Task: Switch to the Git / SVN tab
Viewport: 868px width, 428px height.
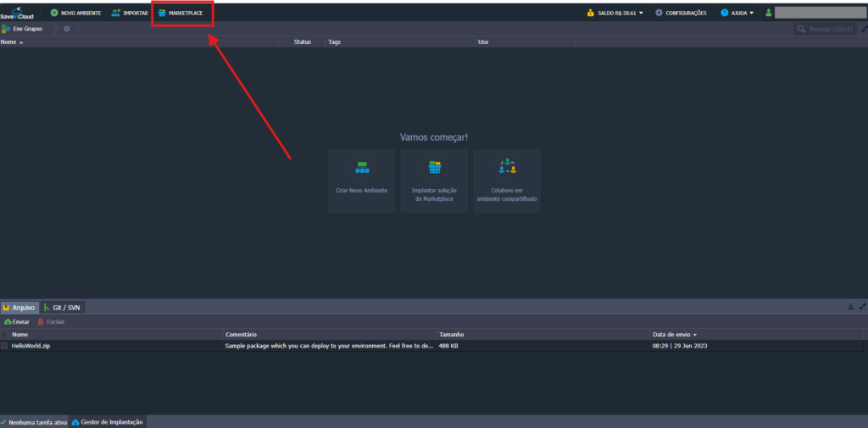Action: [x=61, y=307]
